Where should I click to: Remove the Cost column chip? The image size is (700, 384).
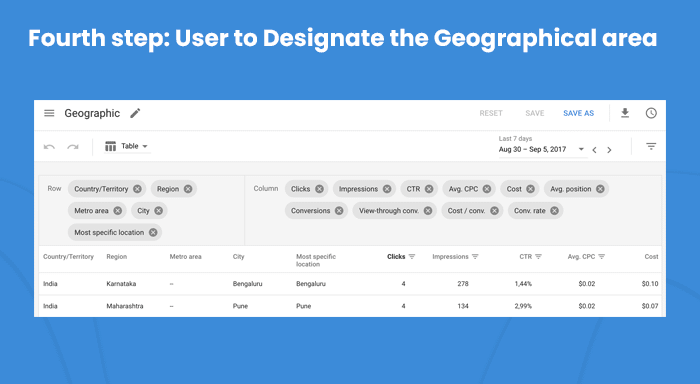[530, 189]
